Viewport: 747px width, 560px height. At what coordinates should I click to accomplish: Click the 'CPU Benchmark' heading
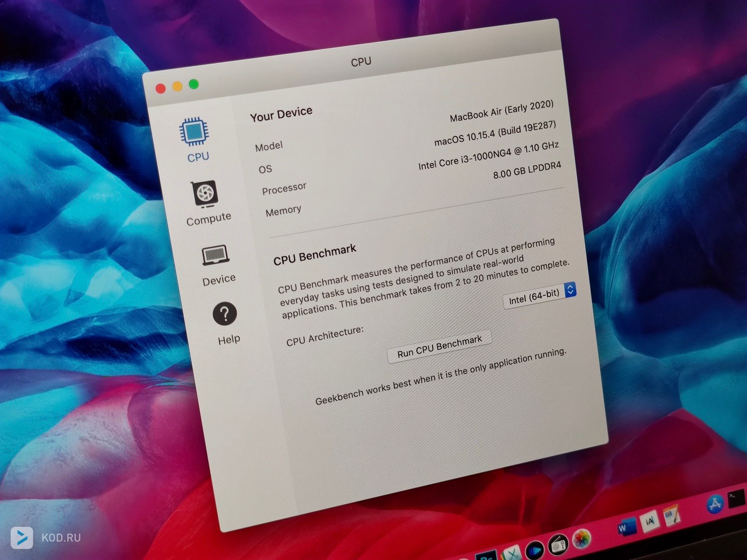[x=315, y=254]
